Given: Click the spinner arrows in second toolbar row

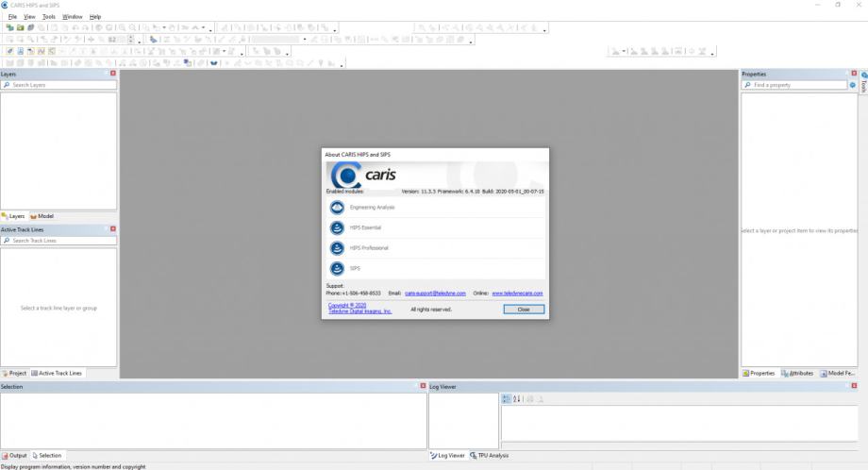Looking at the screenshot, I should [130, 40].
